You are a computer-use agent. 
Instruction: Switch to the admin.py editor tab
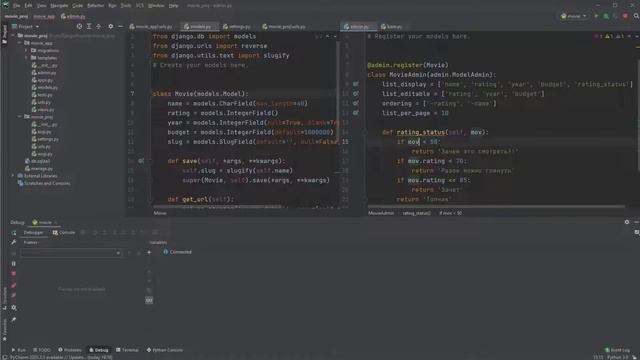click(358, 27)
